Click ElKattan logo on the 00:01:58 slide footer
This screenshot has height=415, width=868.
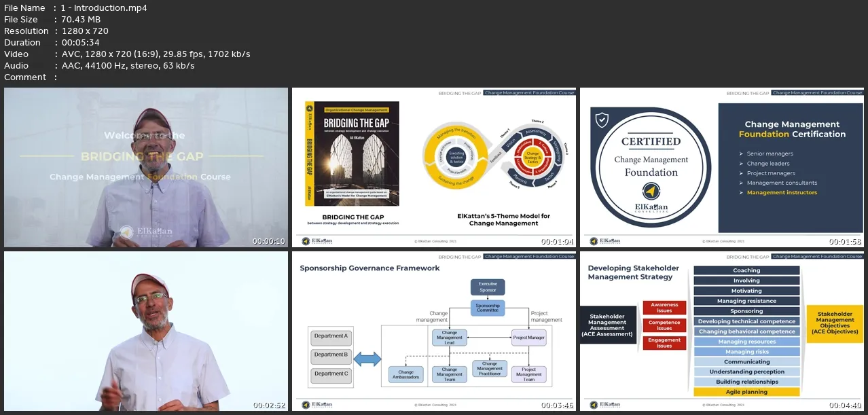pos(605,240)
